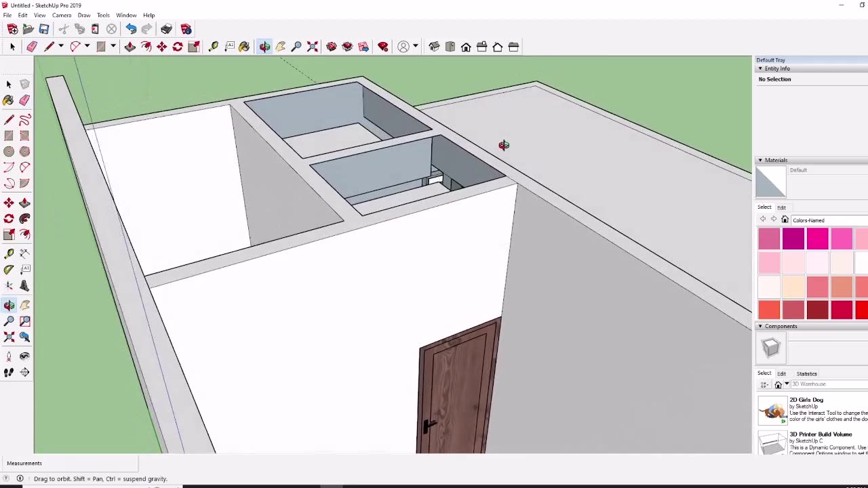This screenshot has width=868, height=488.
Task: Open the Extension Warehouse icon
Action: tap(347, 47)
